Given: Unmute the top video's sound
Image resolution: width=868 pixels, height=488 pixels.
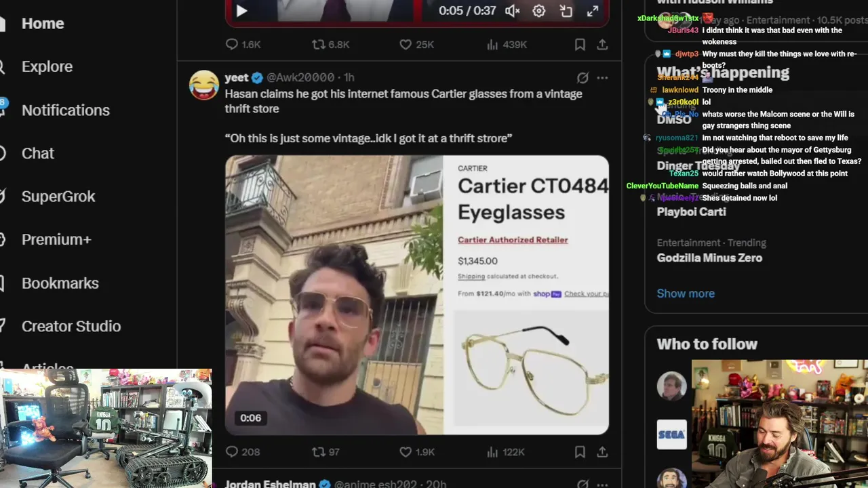Looking at the screenshot, I should point(513,11).
